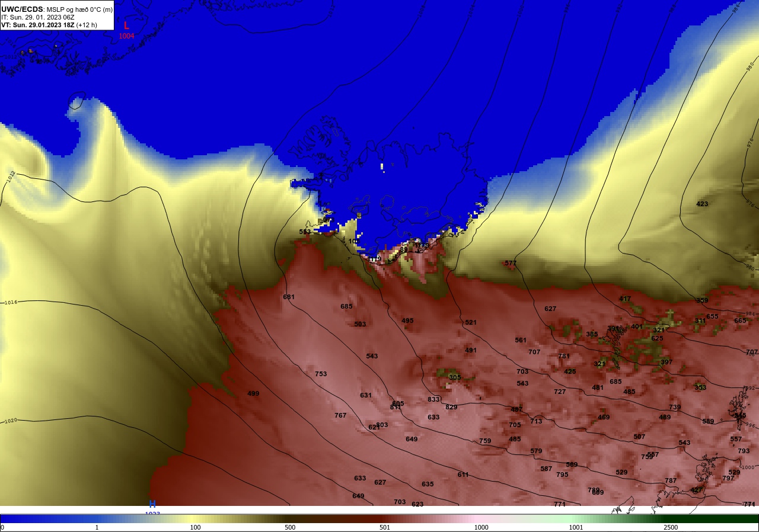Click the 1016 isobar label
This screenshot has width=759, height=532.
coord(11,303)
